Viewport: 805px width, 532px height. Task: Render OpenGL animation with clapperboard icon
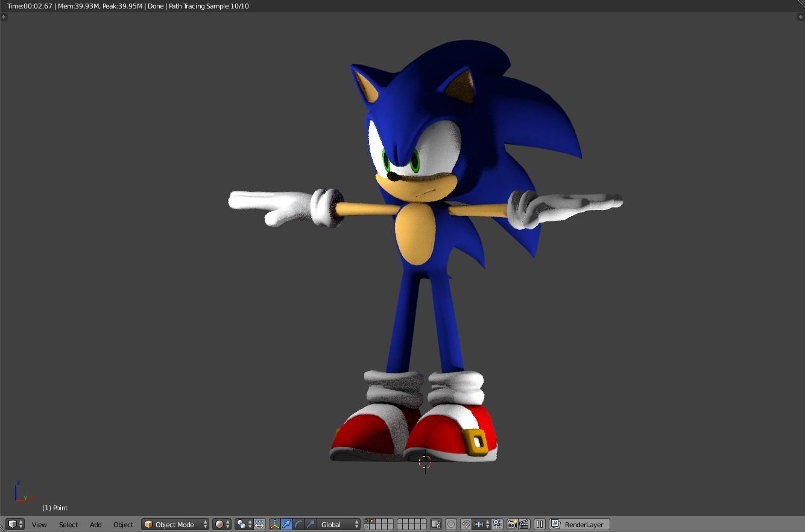pyautogui.click(x=524, y=524)
